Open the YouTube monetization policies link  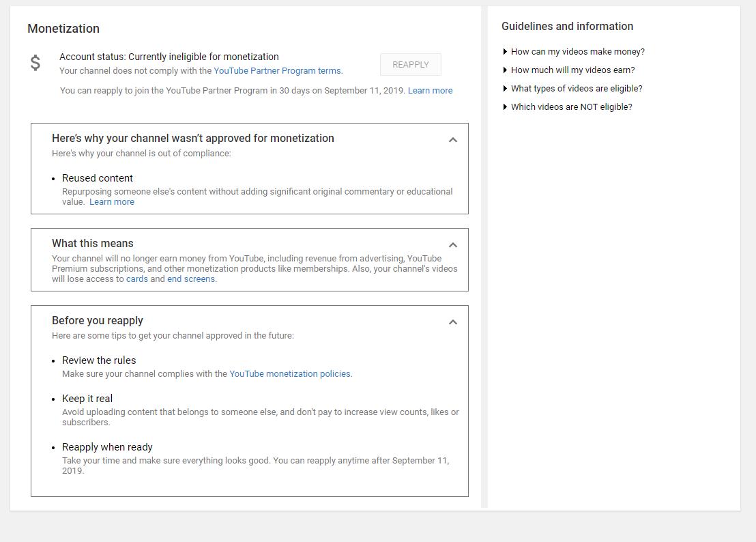[290, 373]
